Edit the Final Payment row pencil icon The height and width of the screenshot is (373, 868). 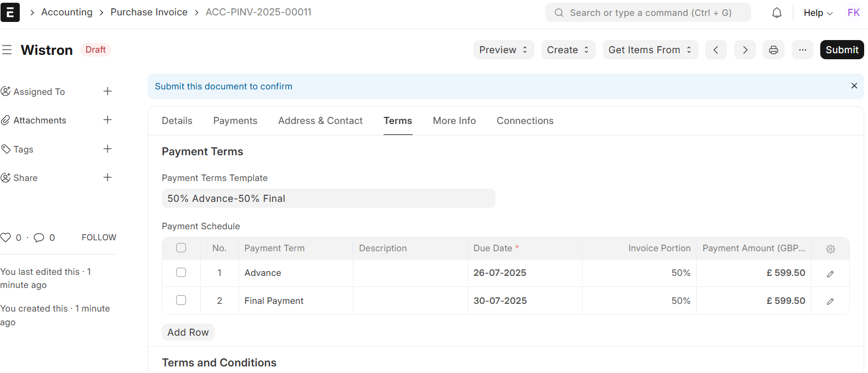pyautogui.click(x=830, y=301)
